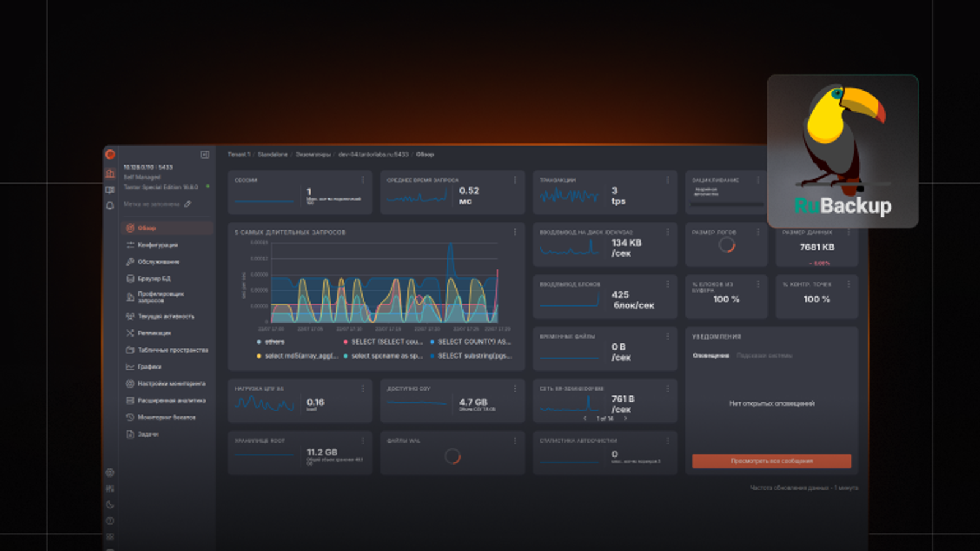
Task: Go to Tenant 1 in the breadcrumb
Action: click(x=239, y=154)
